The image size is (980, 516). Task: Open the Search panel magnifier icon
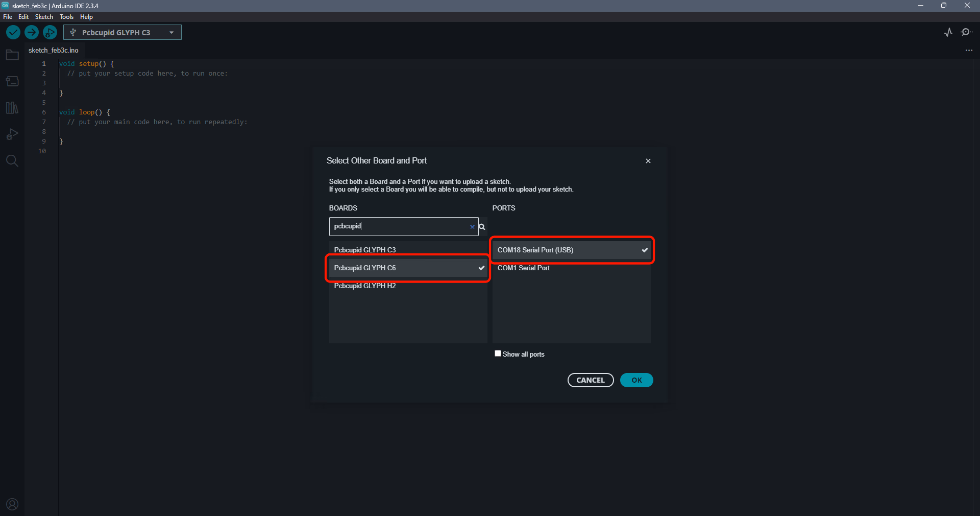point(12,161)
